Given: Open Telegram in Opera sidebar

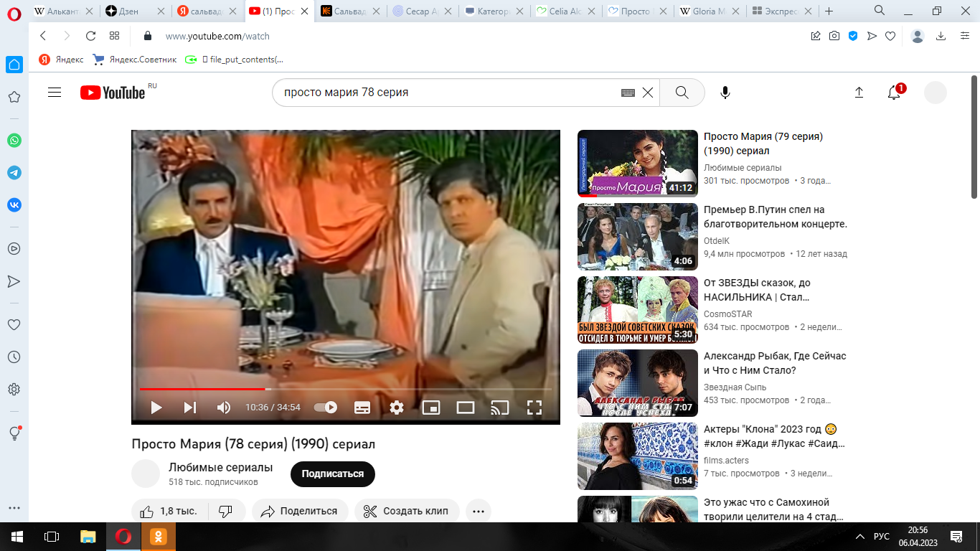Looking at the screenshot, I should point(14,173).
